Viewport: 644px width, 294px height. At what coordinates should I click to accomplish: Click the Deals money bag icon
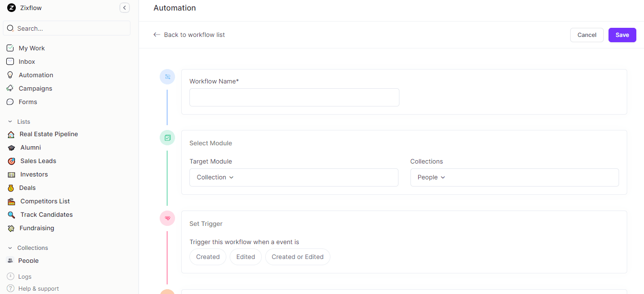click(11, 188)
